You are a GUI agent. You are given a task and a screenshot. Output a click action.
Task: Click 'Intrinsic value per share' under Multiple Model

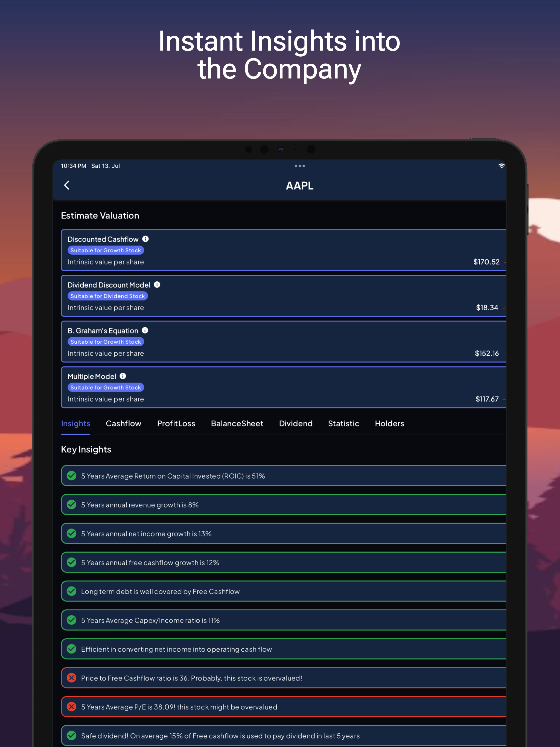[x=106, y=399]
